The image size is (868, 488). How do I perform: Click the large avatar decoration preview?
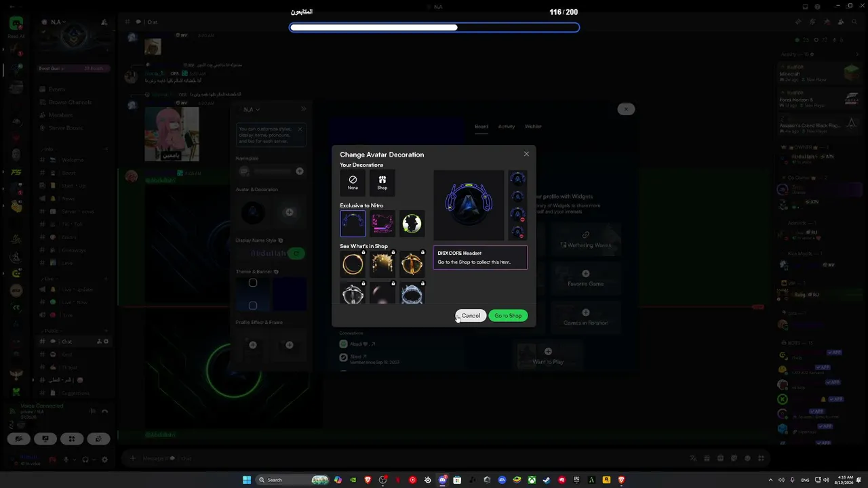pyautogui.click(x=469, y=205)
